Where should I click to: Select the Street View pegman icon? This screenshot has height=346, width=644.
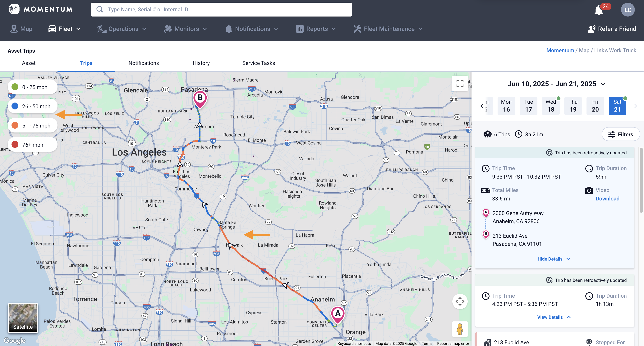pyautogui.click(x=460, y=329)
